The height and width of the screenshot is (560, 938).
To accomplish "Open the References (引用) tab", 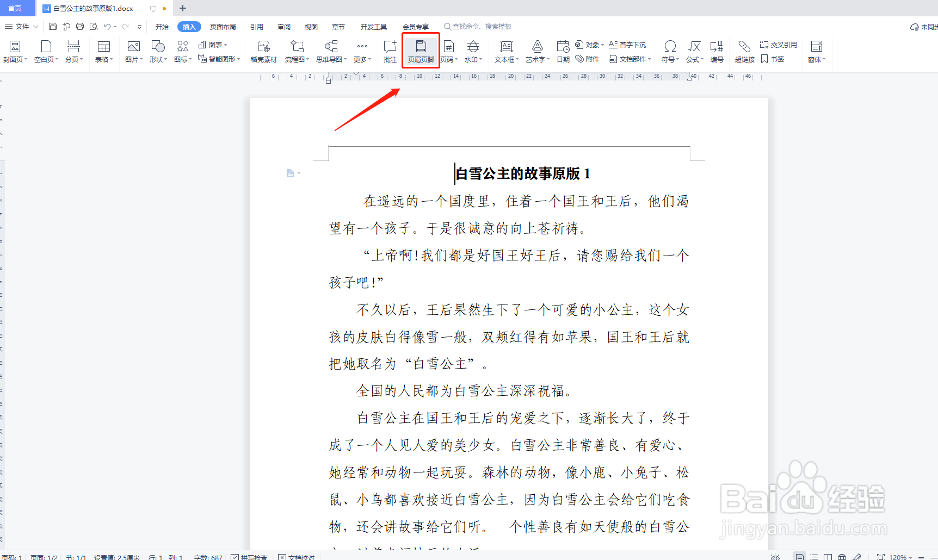I will (x=257, y=27).
